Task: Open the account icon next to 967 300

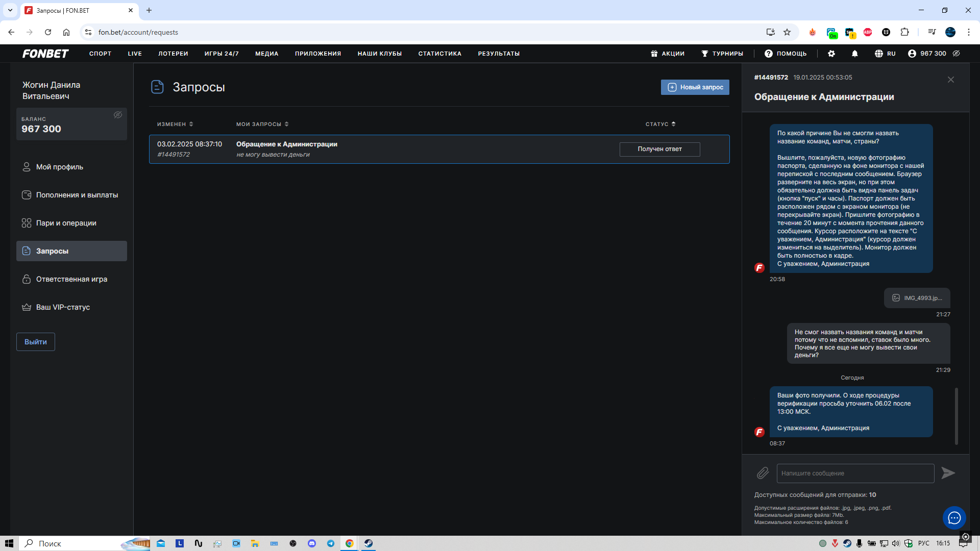Action: 912,54
